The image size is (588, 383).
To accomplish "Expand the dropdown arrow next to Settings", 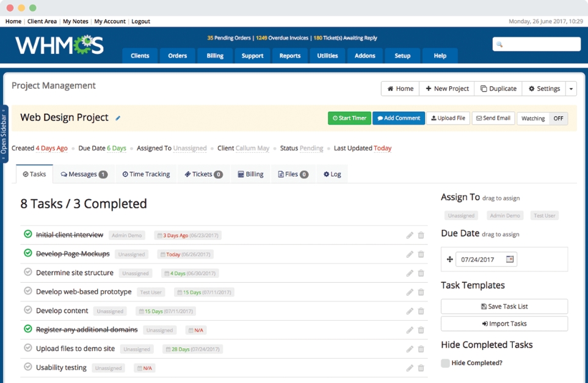I will tap(571, 89).
